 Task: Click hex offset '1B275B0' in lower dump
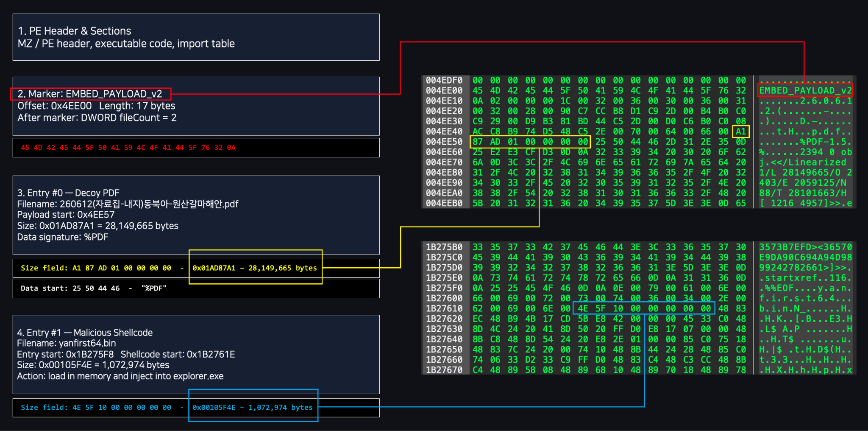[444, 247]
